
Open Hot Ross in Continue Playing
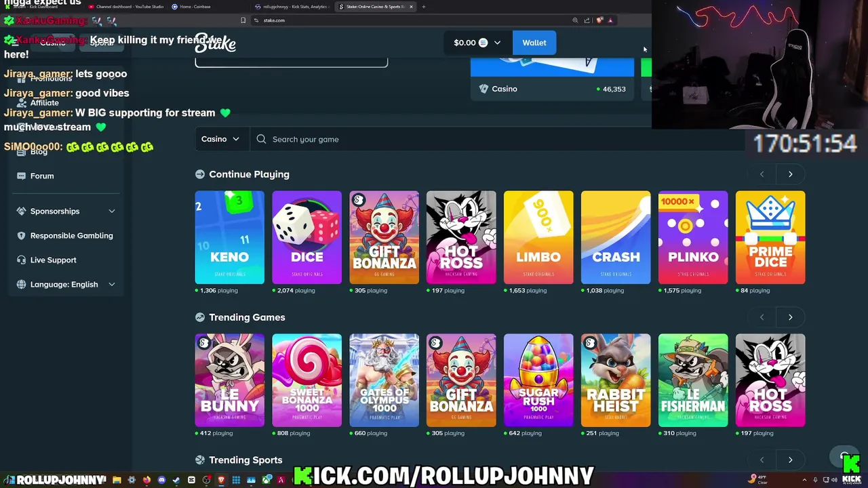(x=461, y=237)
